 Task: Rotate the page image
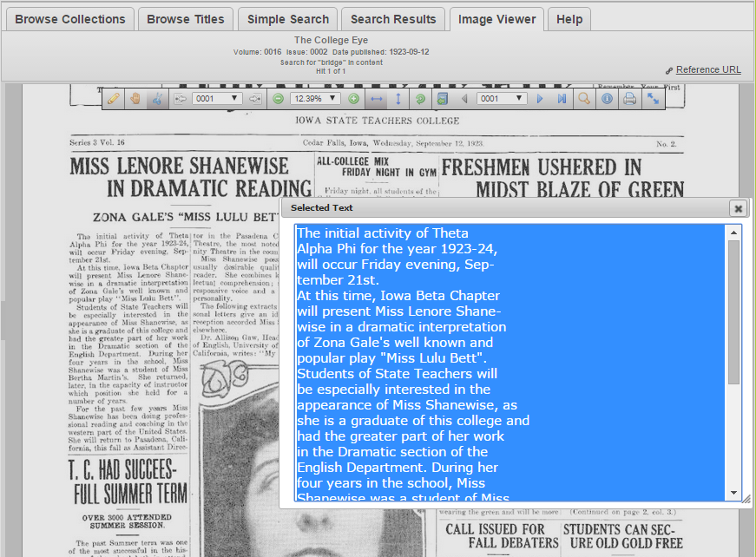[x=420, y=99]
